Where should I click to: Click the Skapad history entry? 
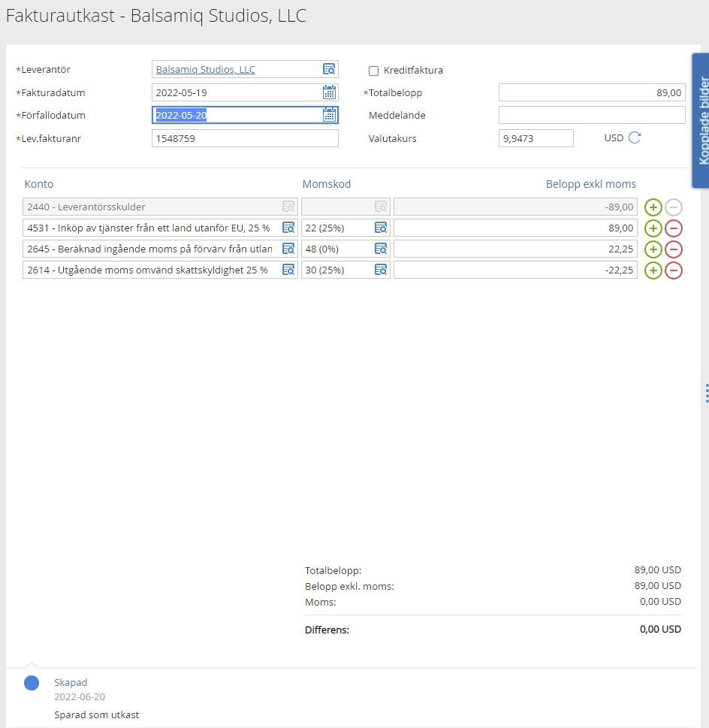71,683
